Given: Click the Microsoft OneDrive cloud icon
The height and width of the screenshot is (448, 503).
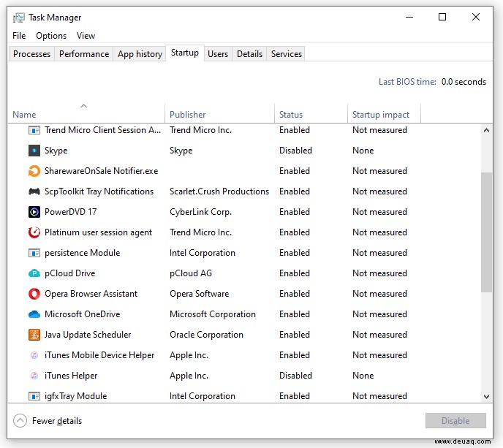Looking at the screenshot, I should pyautogui.click(x=34, y=314).
